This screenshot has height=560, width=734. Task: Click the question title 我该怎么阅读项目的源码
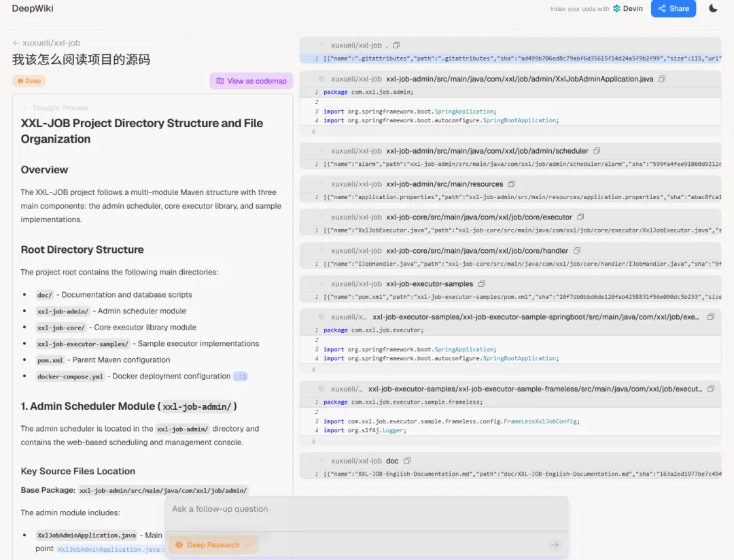(x=81, y=59)
